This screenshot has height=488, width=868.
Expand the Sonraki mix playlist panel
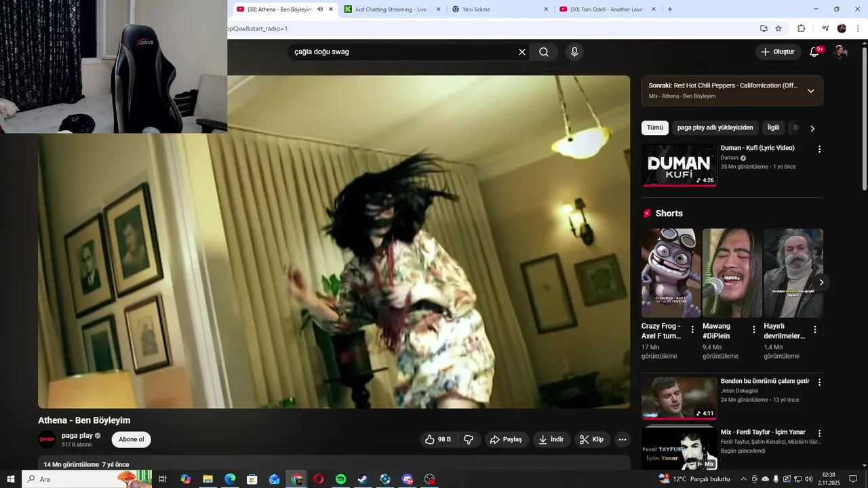coord(810,91)
